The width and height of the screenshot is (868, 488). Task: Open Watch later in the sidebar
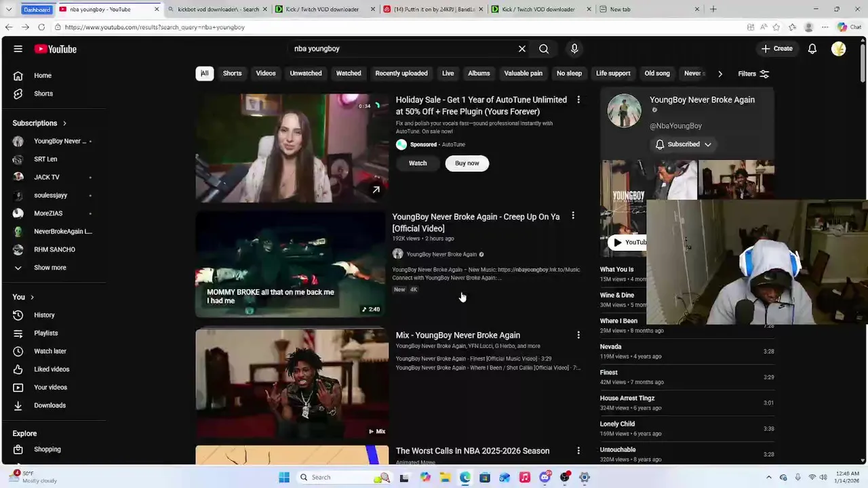(x=50, y=351)
